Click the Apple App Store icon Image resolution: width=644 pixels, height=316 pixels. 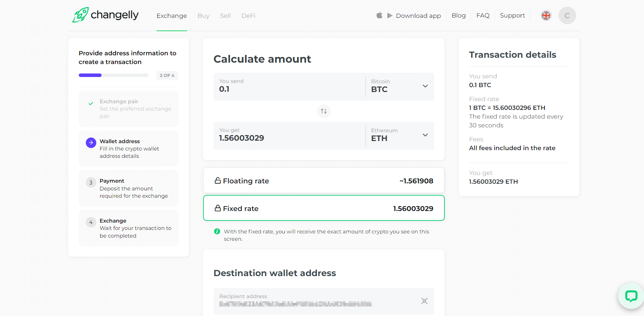[x=379, y=15]
